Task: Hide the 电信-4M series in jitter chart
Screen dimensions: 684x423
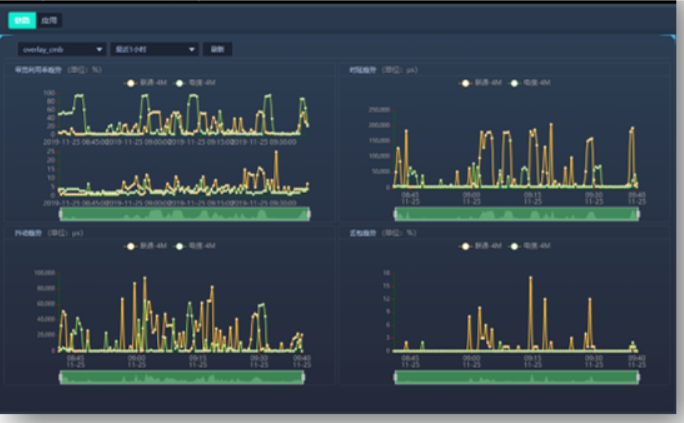Action: 179,245
